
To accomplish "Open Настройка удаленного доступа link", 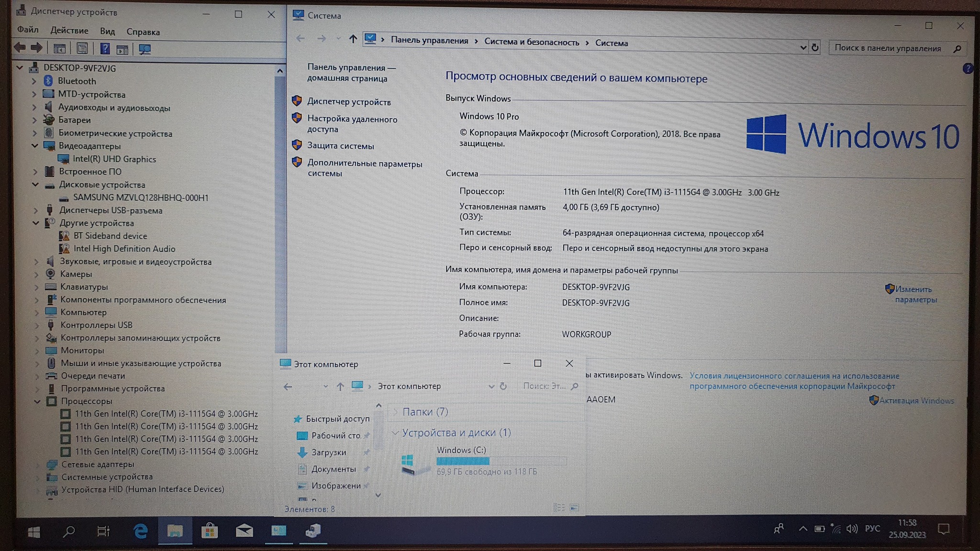I will [x=352, y=124].
